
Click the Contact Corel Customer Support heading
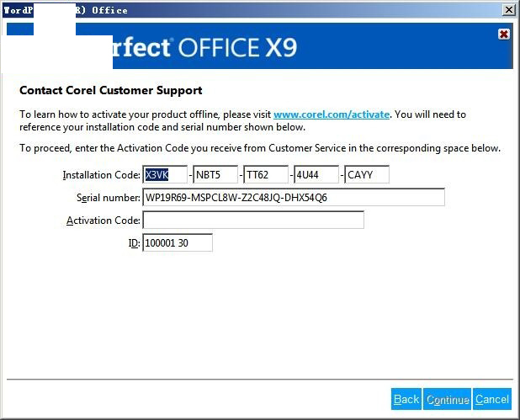(111, 90)
